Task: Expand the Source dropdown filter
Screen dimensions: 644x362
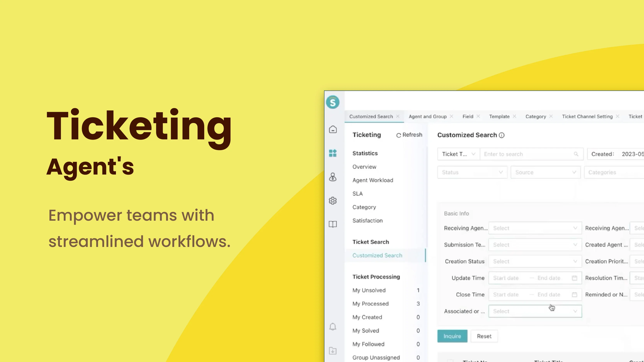Action: click(545, 172)
